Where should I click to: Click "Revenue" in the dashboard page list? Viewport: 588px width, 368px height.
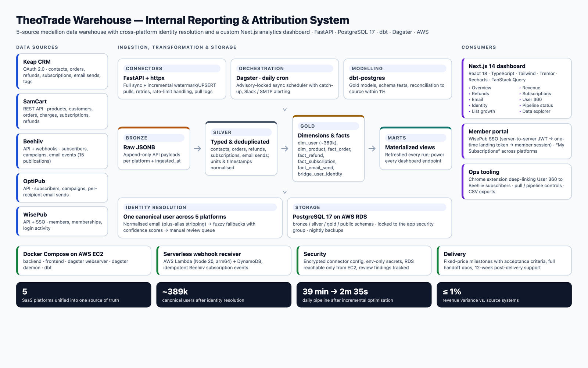pyautogui.click(x=531, y=88)
